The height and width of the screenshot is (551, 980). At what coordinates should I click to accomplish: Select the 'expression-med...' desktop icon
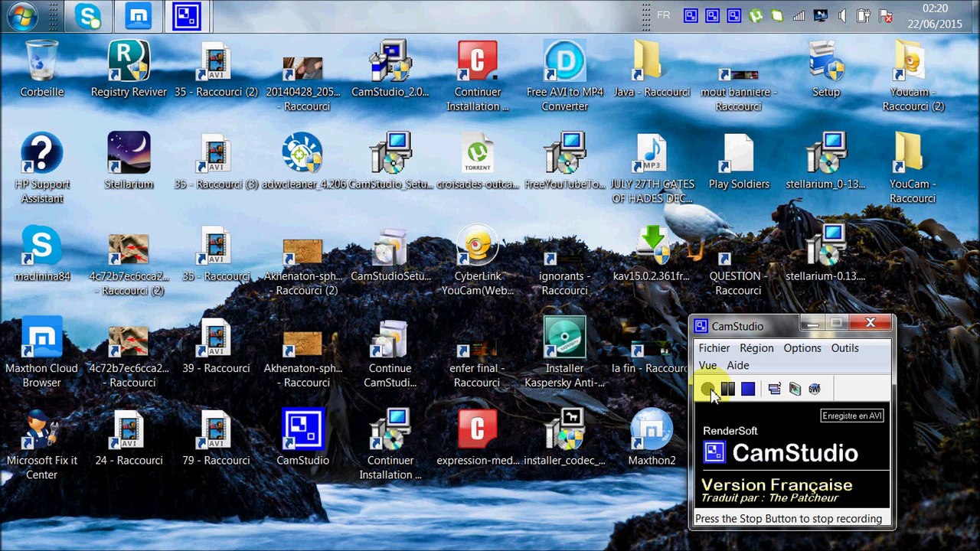477,437
